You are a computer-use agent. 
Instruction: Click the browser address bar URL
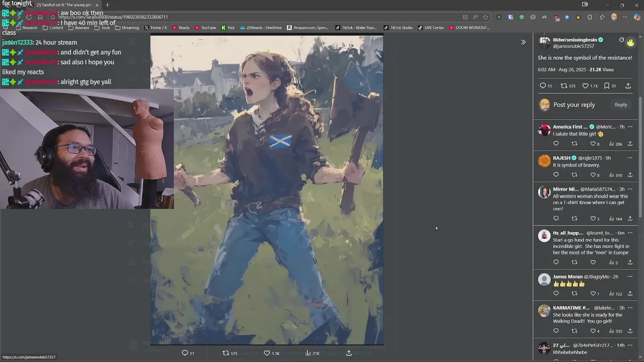113,17
